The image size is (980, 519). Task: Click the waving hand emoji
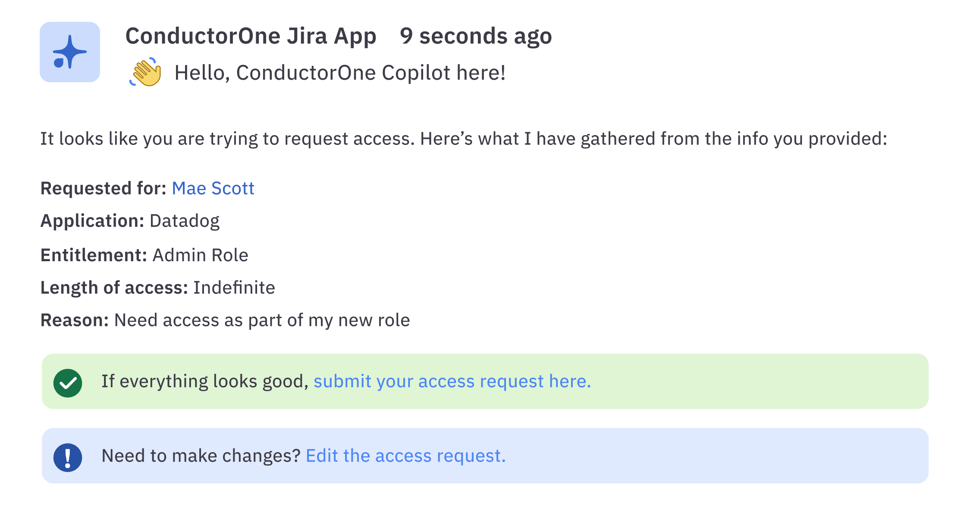click(146, 72)
